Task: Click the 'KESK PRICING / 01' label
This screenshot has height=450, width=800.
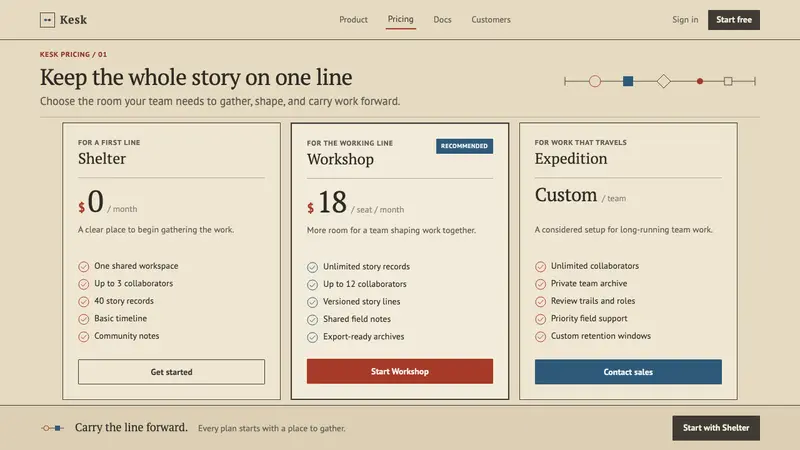Action: [x=73, y=54]
